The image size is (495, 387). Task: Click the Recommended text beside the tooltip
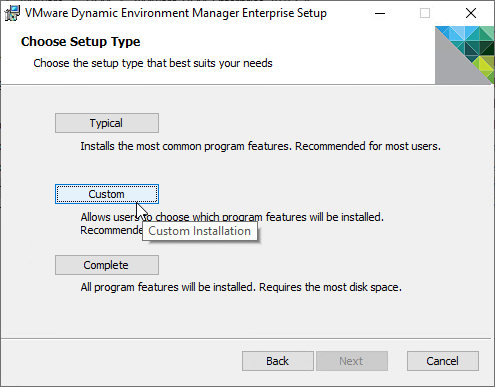point(111,230)
